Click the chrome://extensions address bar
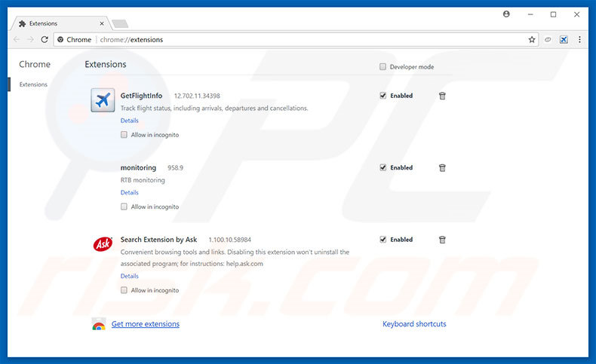This screenshot has width=596, height=364. pos(296,39)
